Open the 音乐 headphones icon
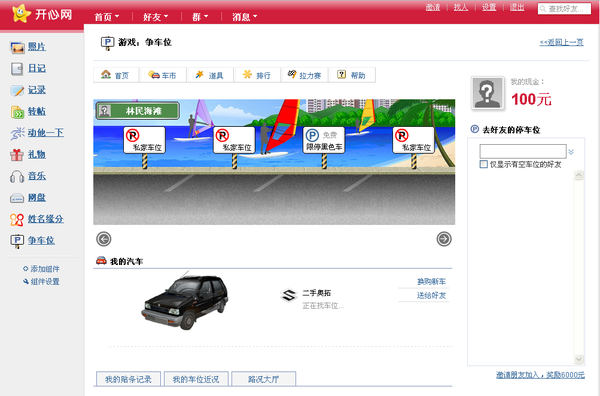The image size is (600, 396). (17, 176)
